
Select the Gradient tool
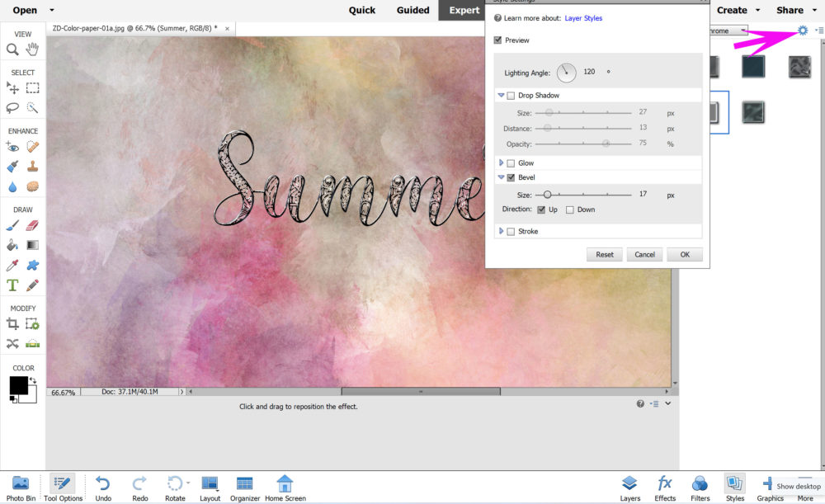[33, 245]
